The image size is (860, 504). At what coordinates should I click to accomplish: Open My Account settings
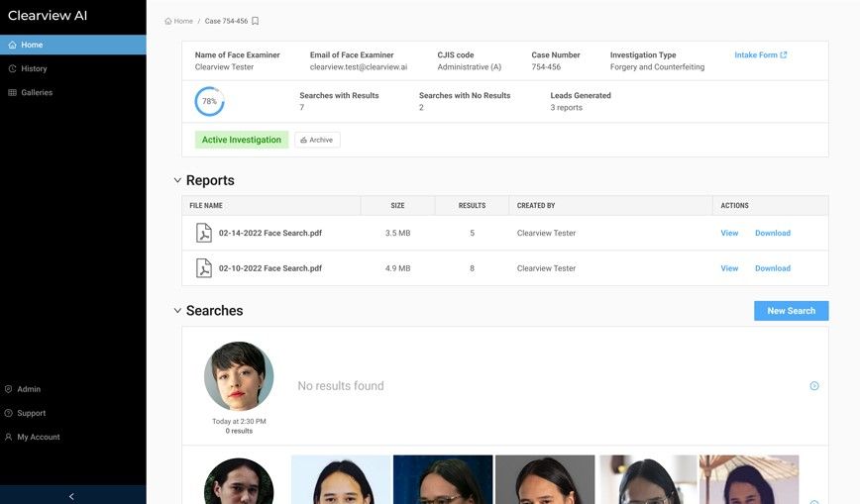coord(39,437)
